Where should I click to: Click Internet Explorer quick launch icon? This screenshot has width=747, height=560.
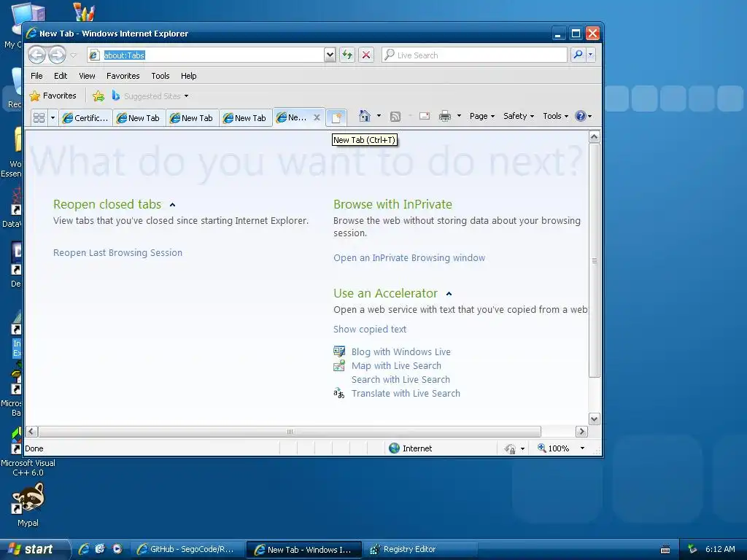(x=84, y=549)
